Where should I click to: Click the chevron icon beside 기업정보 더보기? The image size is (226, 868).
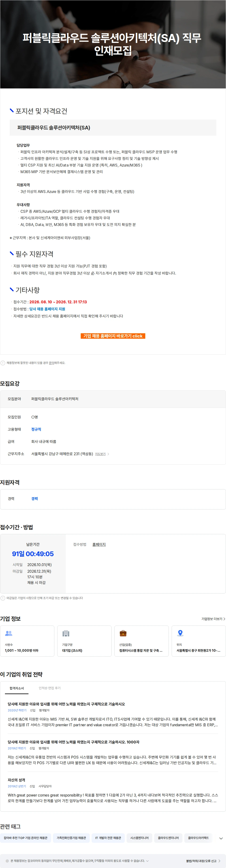coord(224,619)
